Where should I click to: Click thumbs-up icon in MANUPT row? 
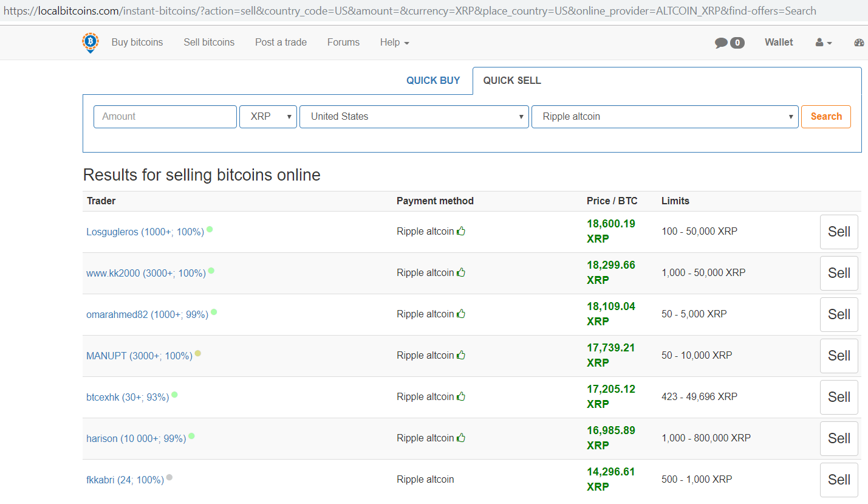[461, 355]
